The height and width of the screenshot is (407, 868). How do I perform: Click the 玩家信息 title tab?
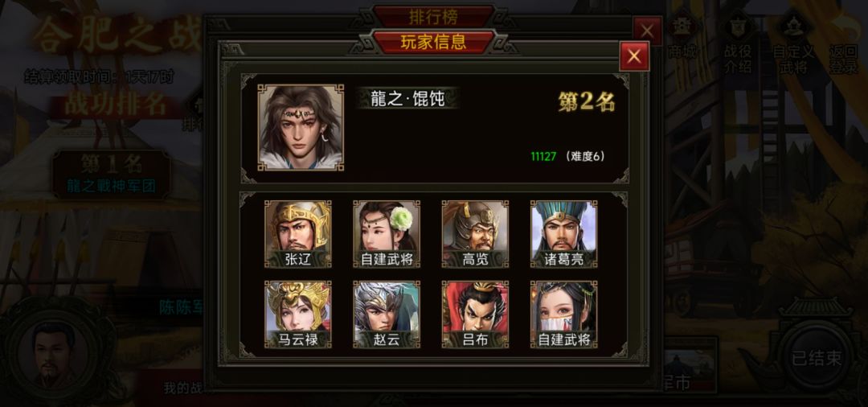coord(433,42)
